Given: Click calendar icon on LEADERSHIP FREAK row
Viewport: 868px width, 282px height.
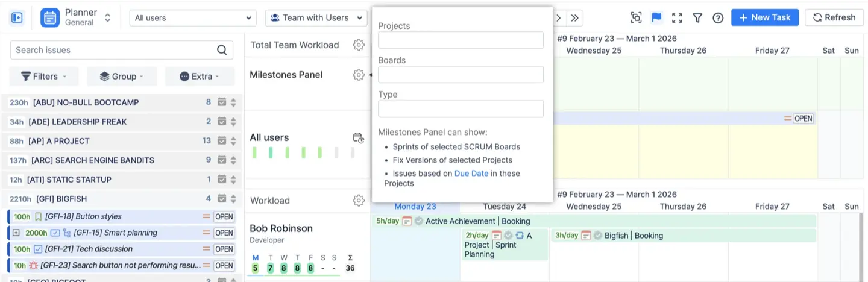Looking at the screenshot, I should pos(222,122).
